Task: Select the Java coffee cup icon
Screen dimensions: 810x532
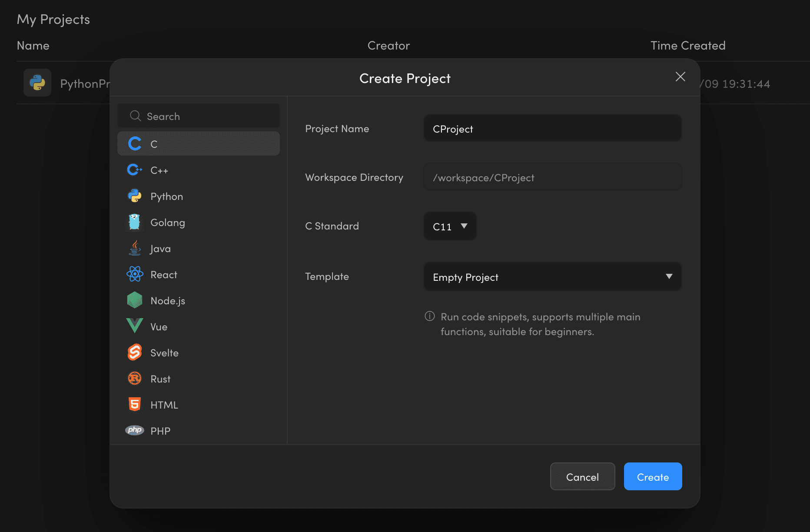Action: (x=134, y=248)
